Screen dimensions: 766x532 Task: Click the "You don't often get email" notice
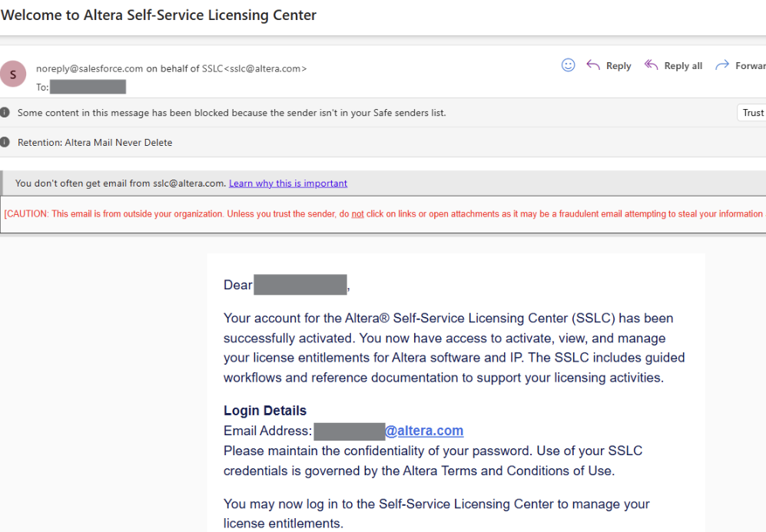click(x=121, y=183)
